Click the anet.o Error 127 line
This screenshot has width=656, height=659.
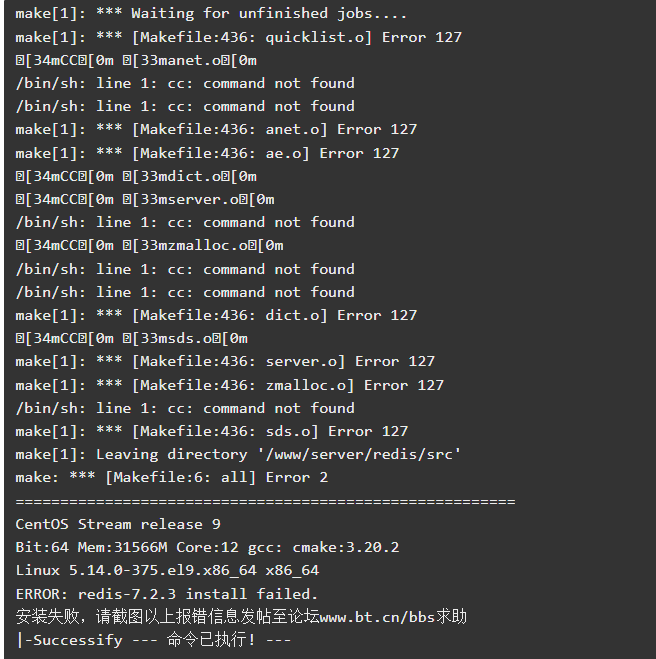pyautogui.click(x=216, y=129)
